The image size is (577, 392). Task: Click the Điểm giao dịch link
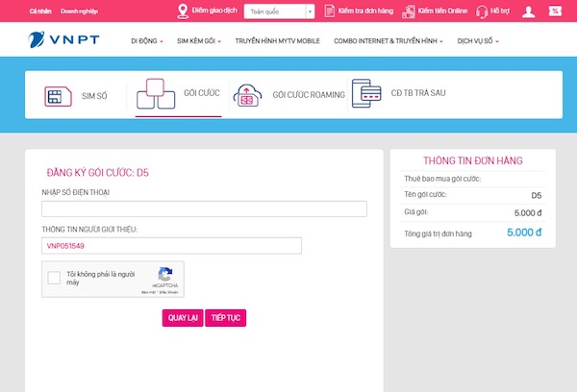click(x=214, y=11)
